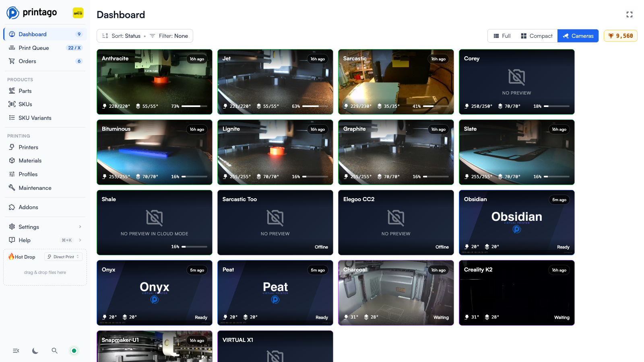This screenshot has height=362, width=644.
Task: Click the Dashboard sidebar icon
Action: coord(12,34)
